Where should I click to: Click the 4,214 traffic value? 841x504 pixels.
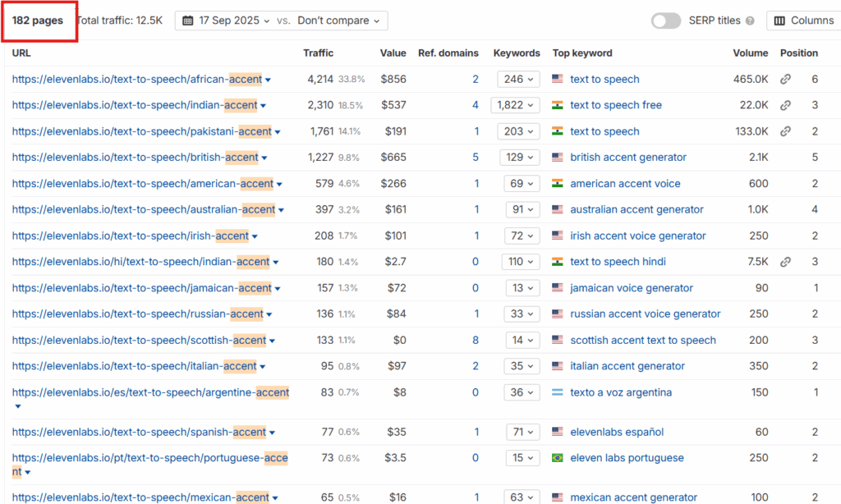320,80
